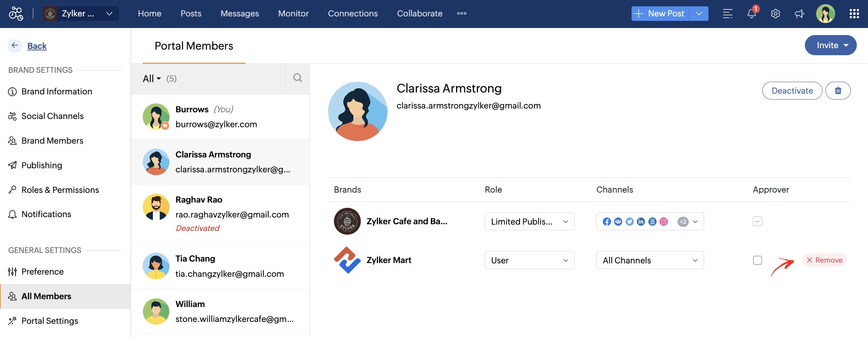Open the Collaborate menu
The width and height of the screenshot is (868, 338).
420,13
